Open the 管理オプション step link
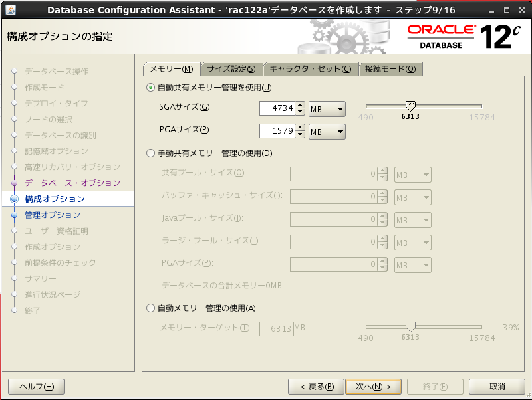532x400 pixels. tap(53, 215)
